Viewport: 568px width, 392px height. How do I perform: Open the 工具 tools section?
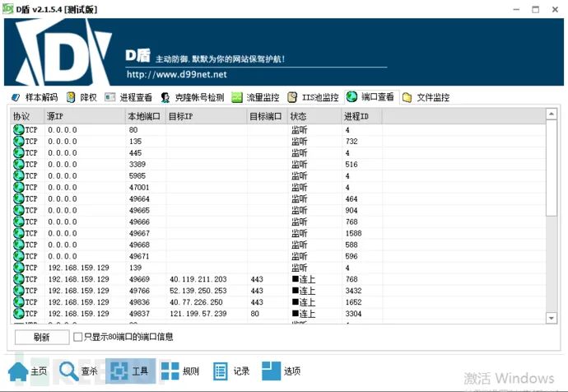coord(130,371)
